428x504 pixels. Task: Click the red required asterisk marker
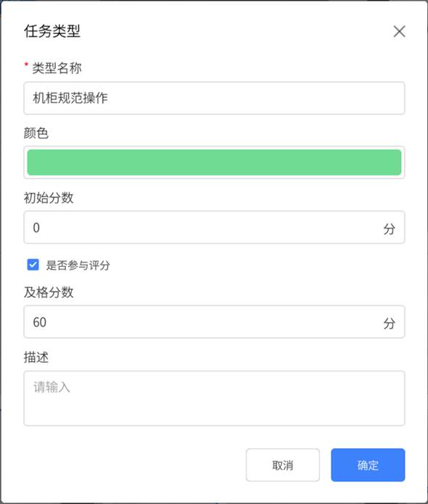click(x=26, y=65)
